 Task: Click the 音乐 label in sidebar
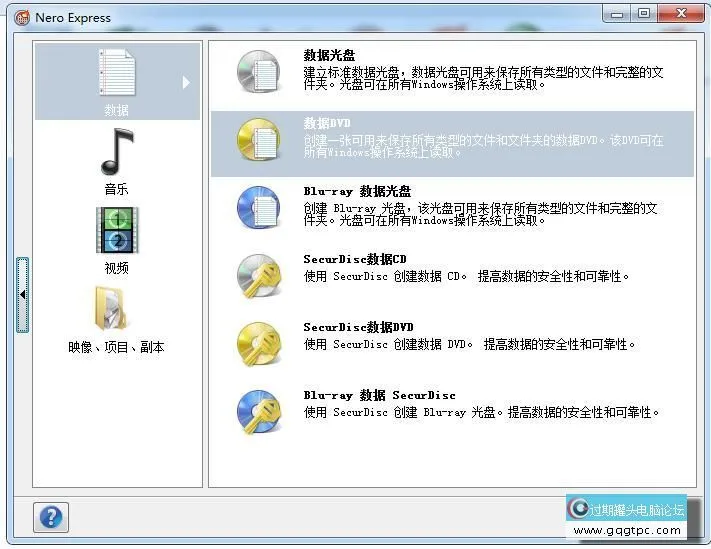[x=117, y=189]
